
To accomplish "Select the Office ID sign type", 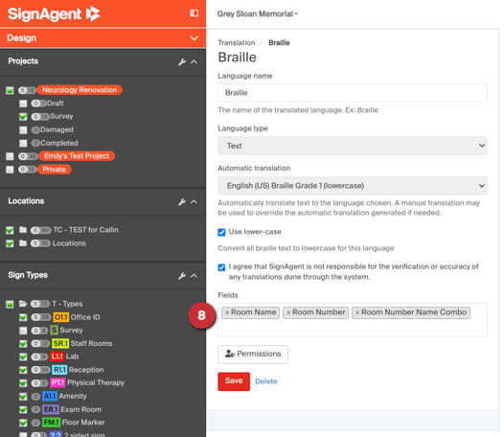I will point(85,317).
